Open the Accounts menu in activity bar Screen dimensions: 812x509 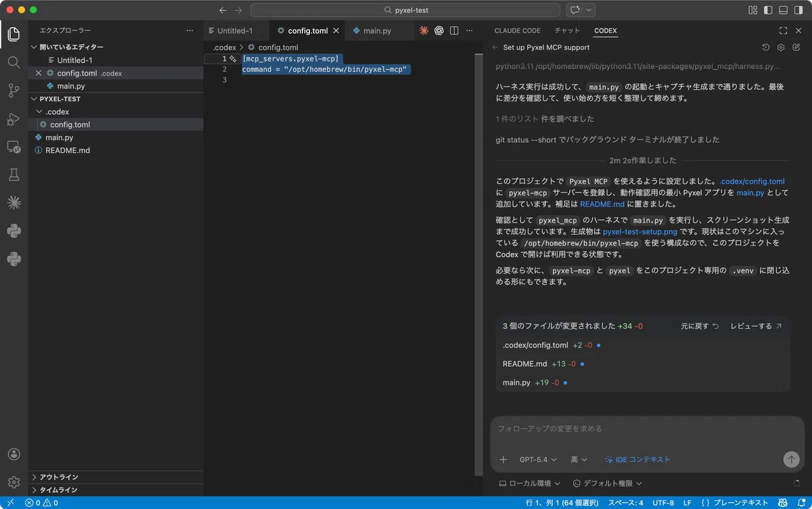[14, 454]
